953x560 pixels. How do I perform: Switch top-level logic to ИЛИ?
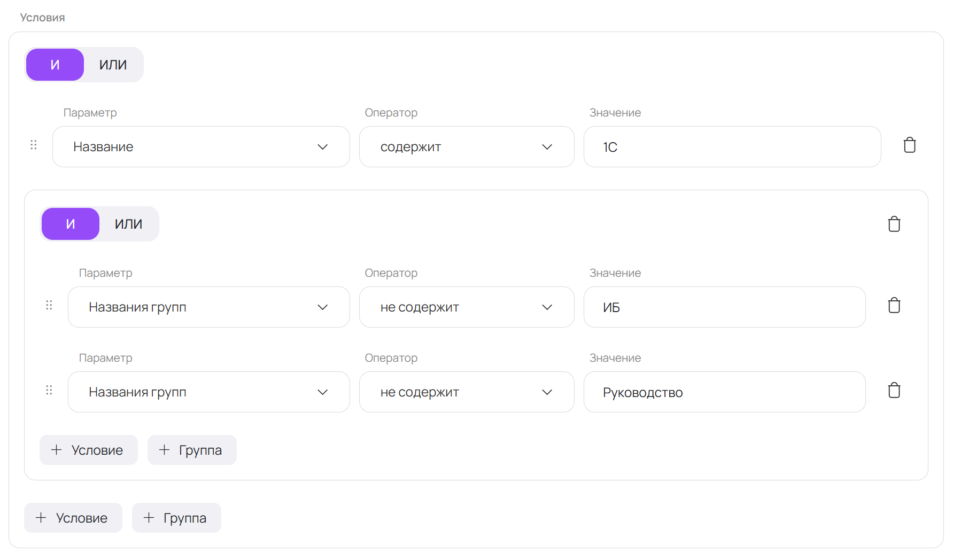click(x=113, y=65)
